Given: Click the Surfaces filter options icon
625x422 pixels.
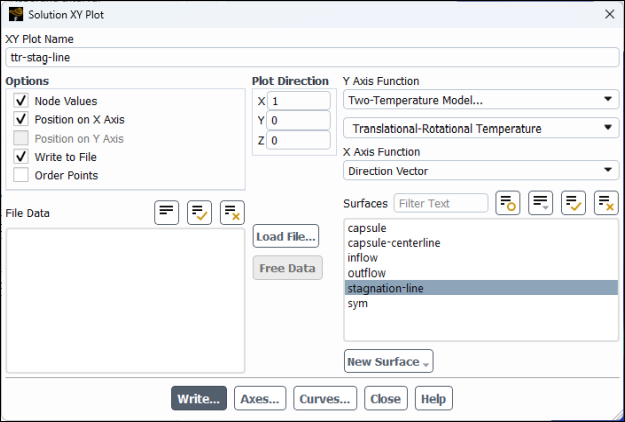Looking at the screenshot, I should click(507, 203).
